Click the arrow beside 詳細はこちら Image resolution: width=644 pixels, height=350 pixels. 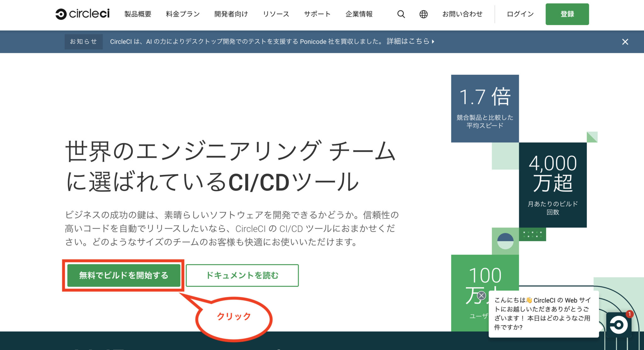click(433, 41)
